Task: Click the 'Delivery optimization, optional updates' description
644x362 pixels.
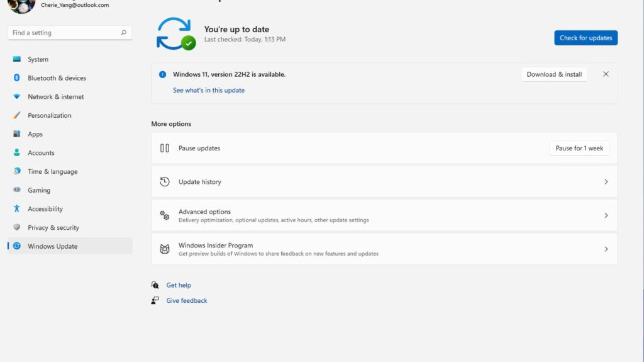Action: pos(274,220)
